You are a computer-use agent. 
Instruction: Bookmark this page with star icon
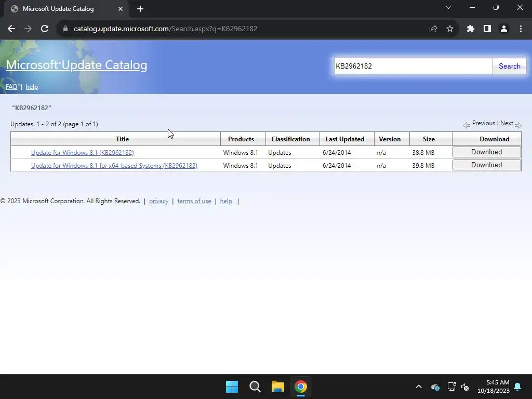(x=450, y=29)
